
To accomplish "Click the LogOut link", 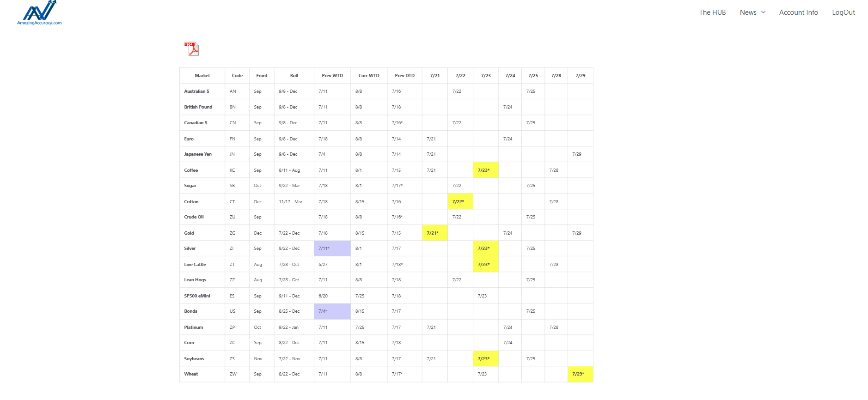I will [843, 12].
